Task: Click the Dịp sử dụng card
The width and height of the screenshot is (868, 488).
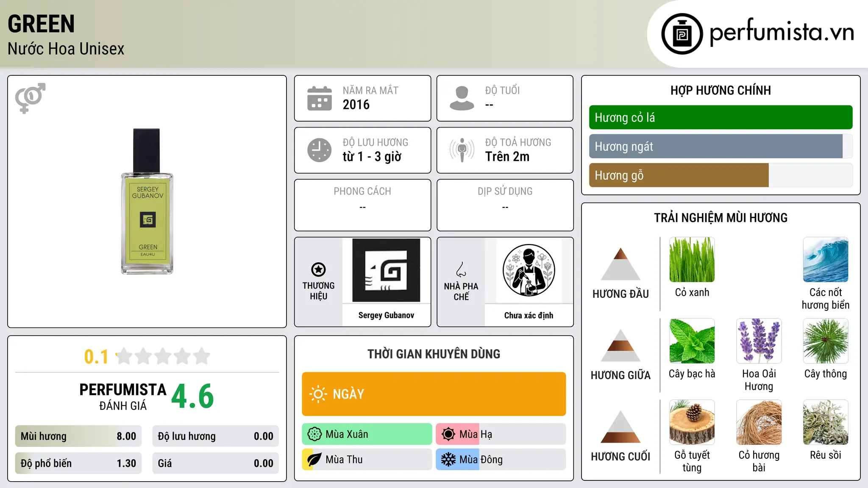Action: pos(505,205)
